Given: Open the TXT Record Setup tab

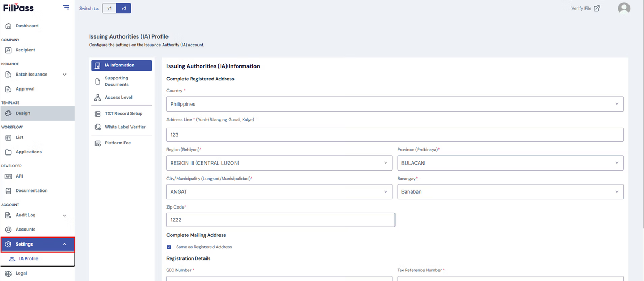Looking at the screenshot, I should click(121, 114).
